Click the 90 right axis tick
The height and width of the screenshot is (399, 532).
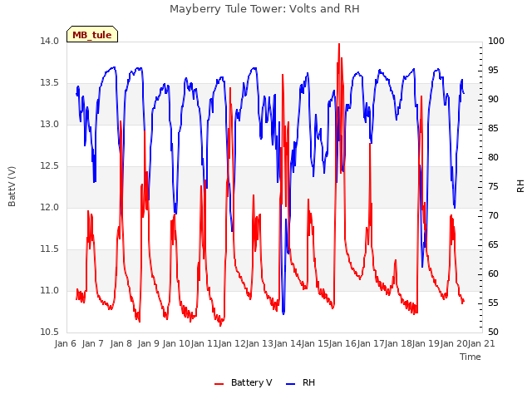pos(493,100)
